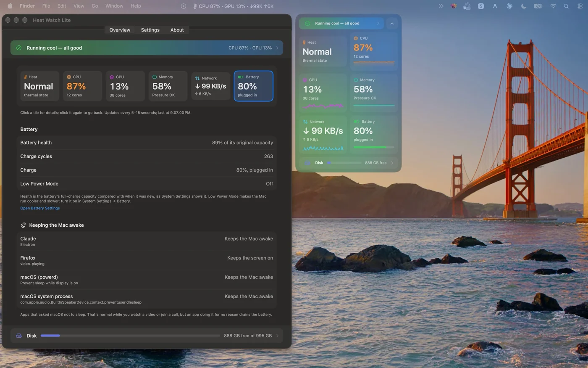
Task: Open the Window menu in the menu bar
Action: pyautogui.click(x=114, y=6)
